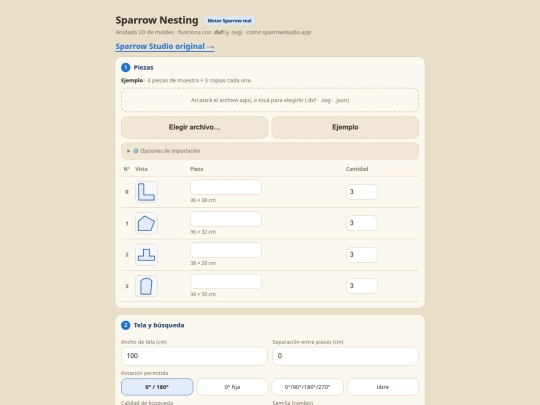Select rotation 0° / 180° option
The image size is (540, 405).
157,387
